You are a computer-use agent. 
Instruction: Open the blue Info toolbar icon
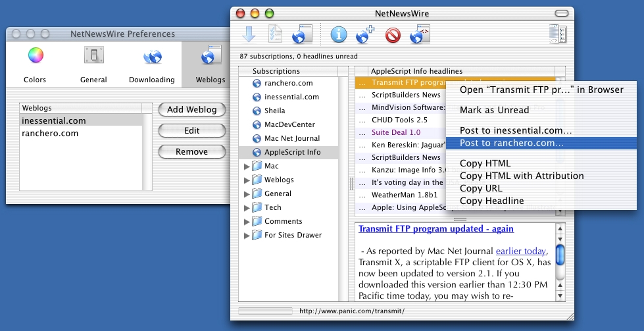coord(339,34)
